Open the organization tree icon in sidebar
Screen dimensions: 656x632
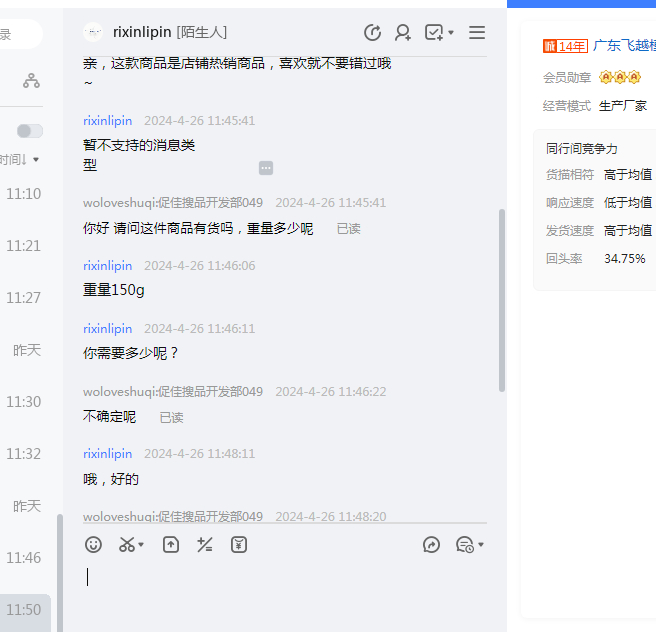click(31, 81)
